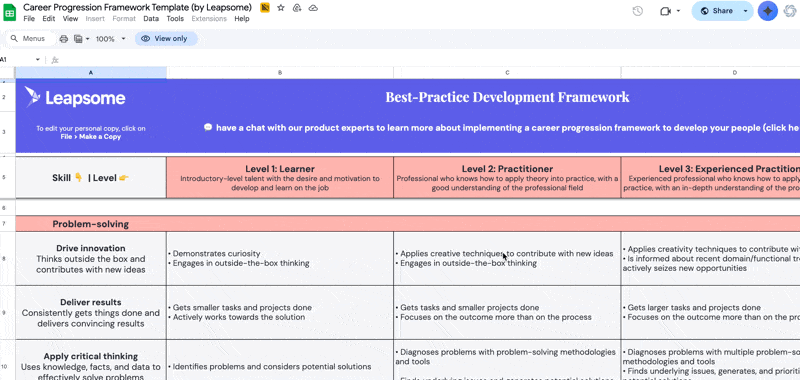
Task: Open the Tools menu
Action: click(175, 19)
